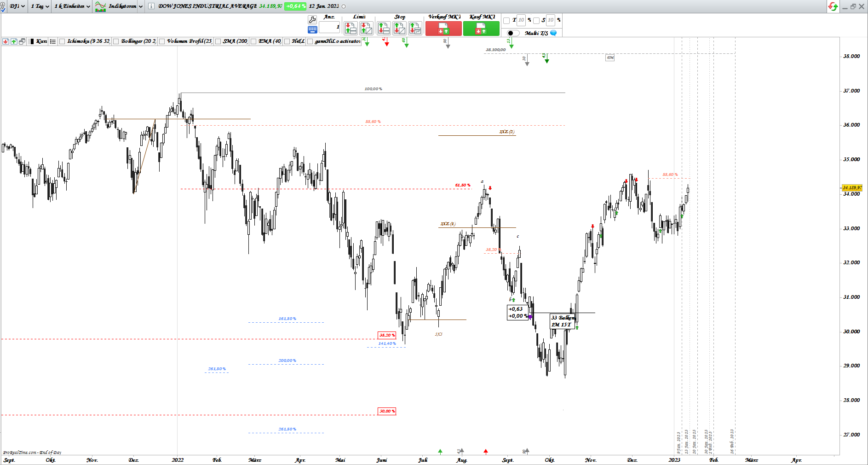
Task: Toggle the Bollinger indicator checkbox
Action: tap(116, 41)
